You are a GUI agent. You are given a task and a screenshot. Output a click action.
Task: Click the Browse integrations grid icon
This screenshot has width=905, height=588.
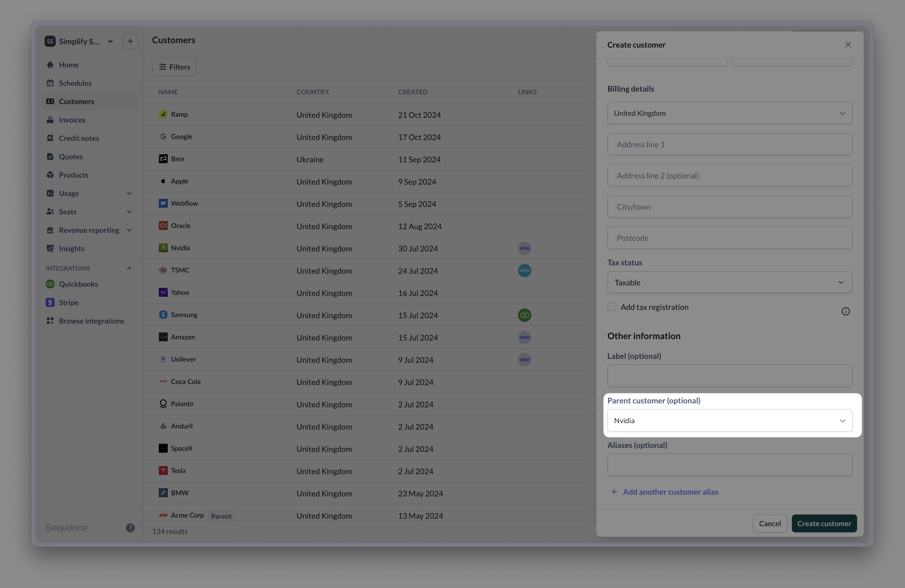coord(50,321)
